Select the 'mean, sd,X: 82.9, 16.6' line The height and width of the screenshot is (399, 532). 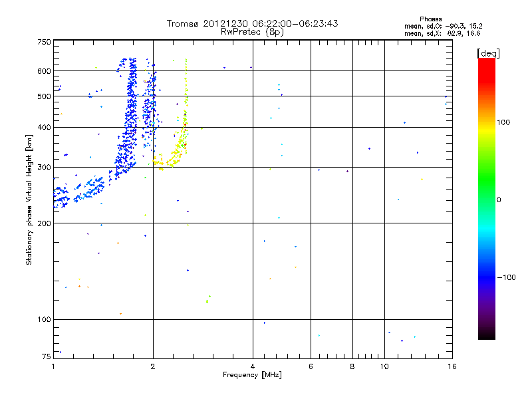[442, 33]
